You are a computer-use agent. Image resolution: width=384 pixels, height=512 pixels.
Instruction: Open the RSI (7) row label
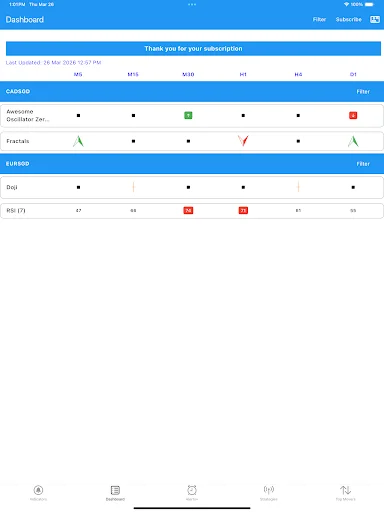(16, 210)
